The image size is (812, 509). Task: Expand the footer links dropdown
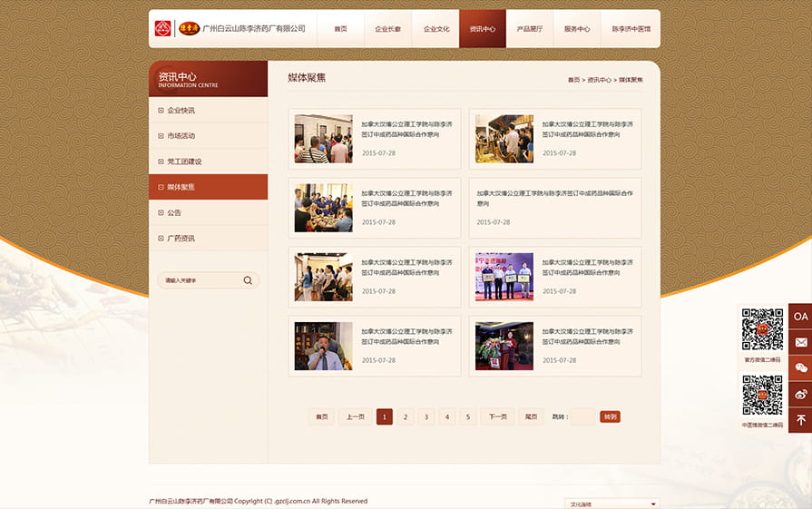coord(611,504)
